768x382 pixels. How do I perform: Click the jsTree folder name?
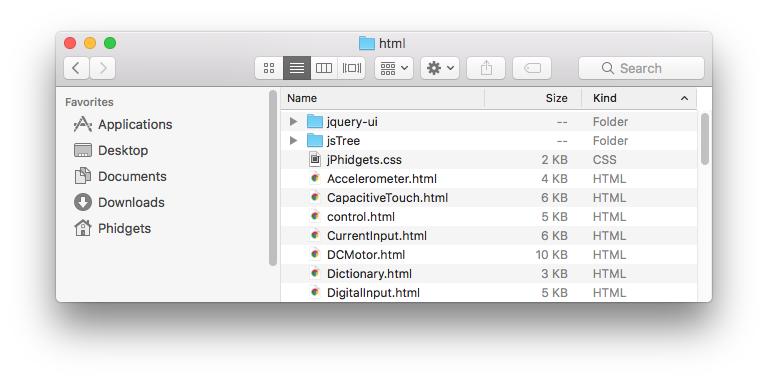coord(343,141)
